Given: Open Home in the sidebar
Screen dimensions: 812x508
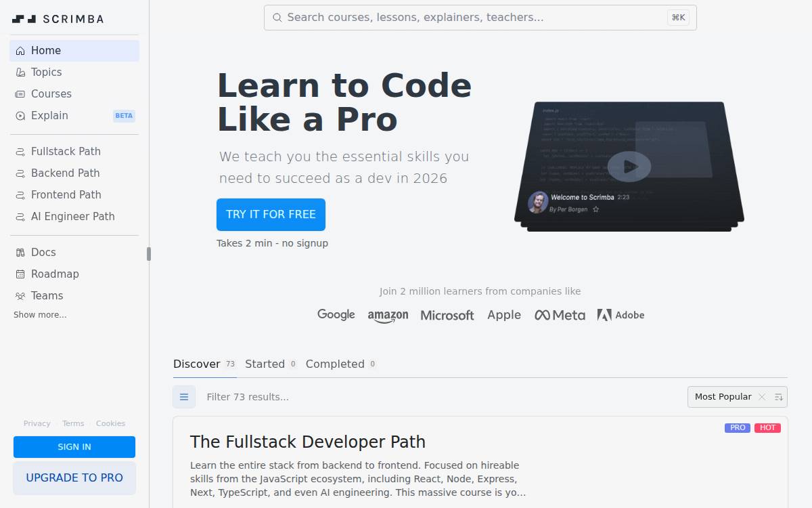Looking at the screenshot, I should [x=74, y=51].
